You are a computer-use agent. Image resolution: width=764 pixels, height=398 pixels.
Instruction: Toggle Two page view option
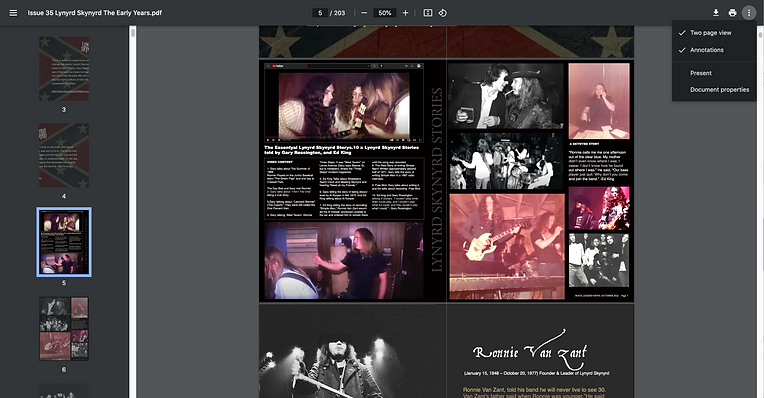pyautogui.click(x=714, y=33)
